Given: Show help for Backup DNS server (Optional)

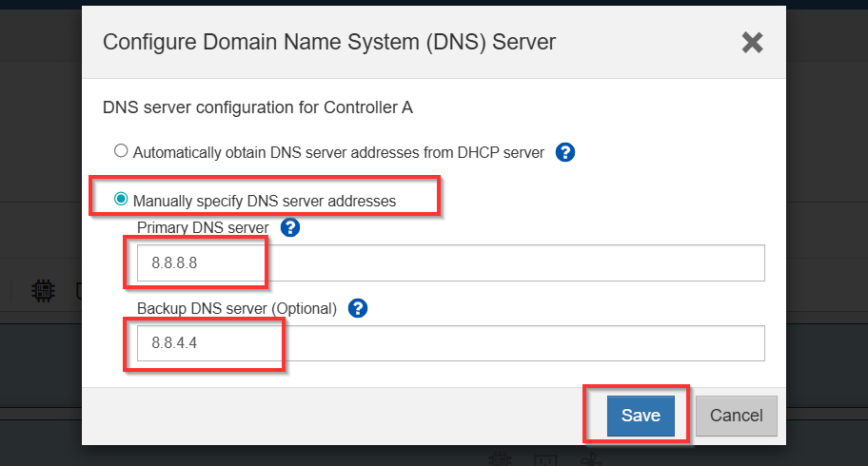Looking at the screenshot, I should click(358, 308).
